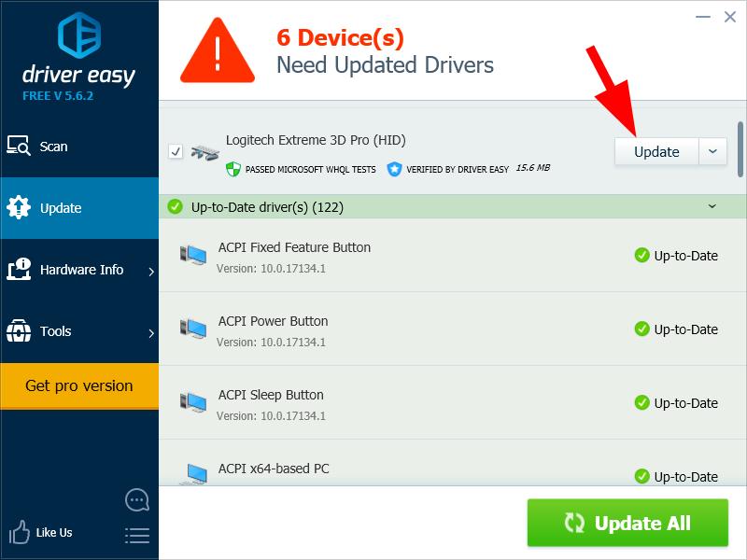This screenshot has width=747, height=560.
Task: Click ACPI Power Button device icon
Action: point(193,329)
